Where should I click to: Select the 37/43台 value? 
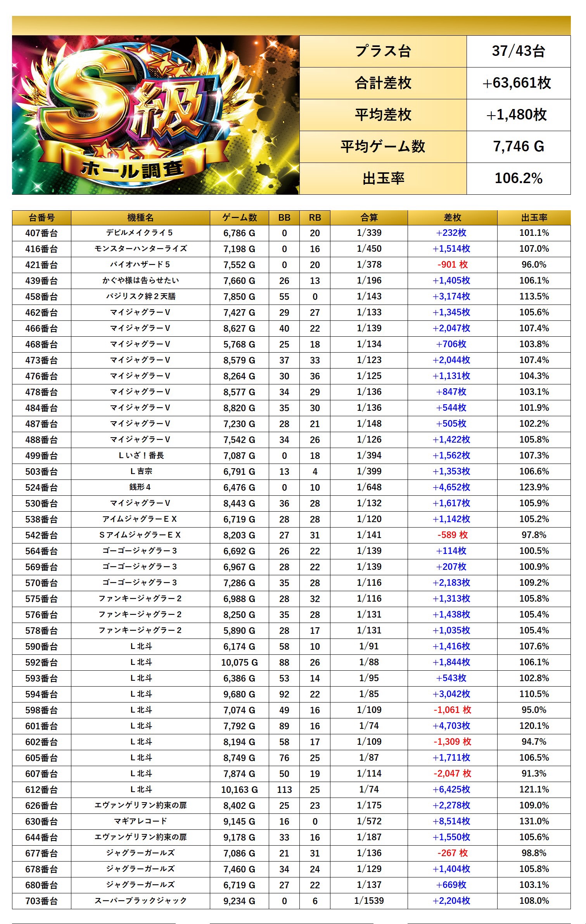519,51
